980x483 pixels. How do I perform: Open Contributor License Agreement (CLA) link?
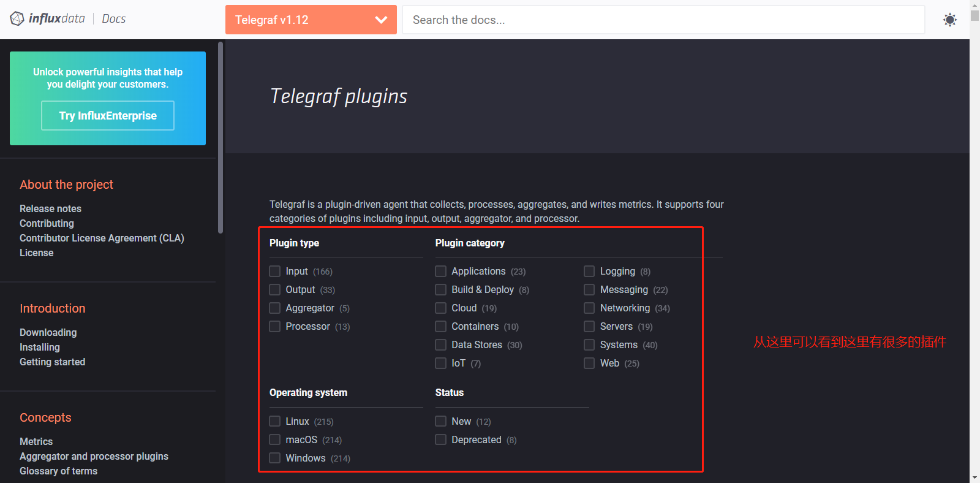(x=102, y=238)
